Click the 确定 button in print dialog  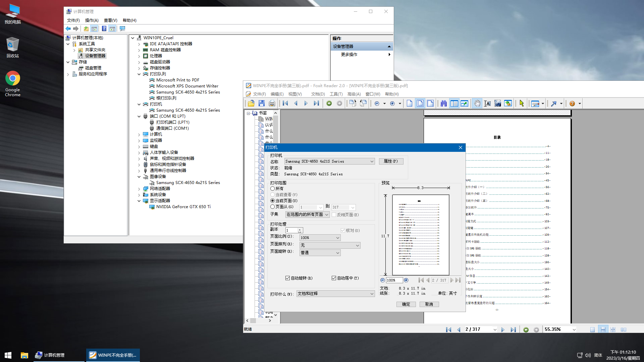[x=406, y=304]
